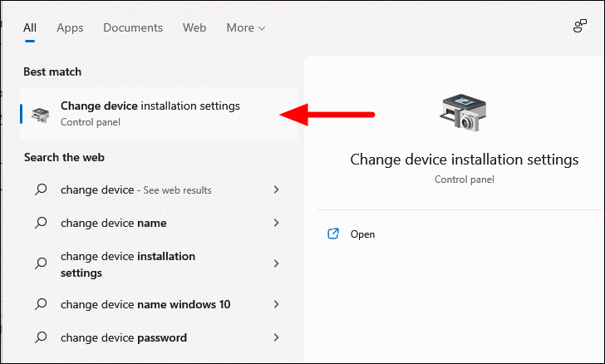
Task: Click magnifier beside change device installation settings suggestion
Action: pyautogui.click(x=41, y=263)
